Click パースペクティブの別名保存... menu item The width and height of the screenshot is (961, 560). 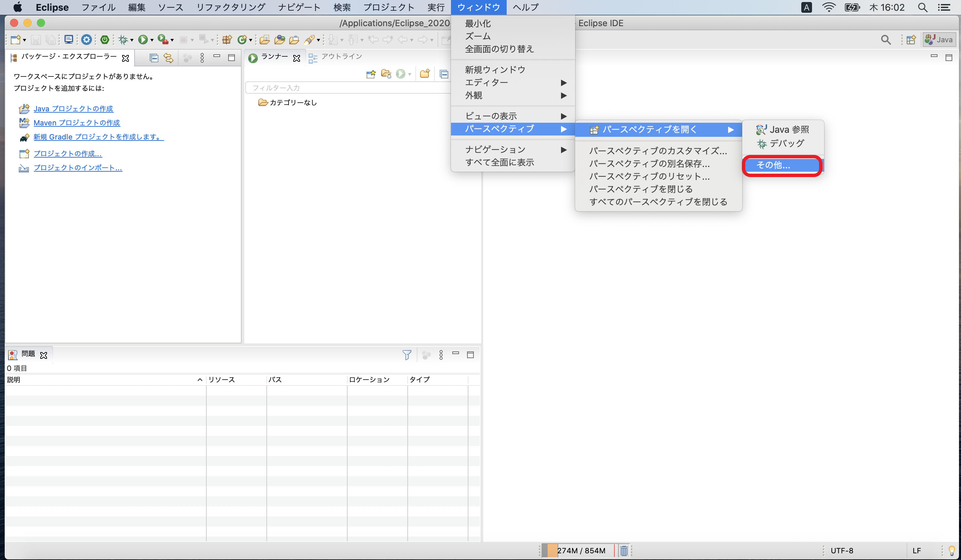pyautogui.click(x=658, y=164)
